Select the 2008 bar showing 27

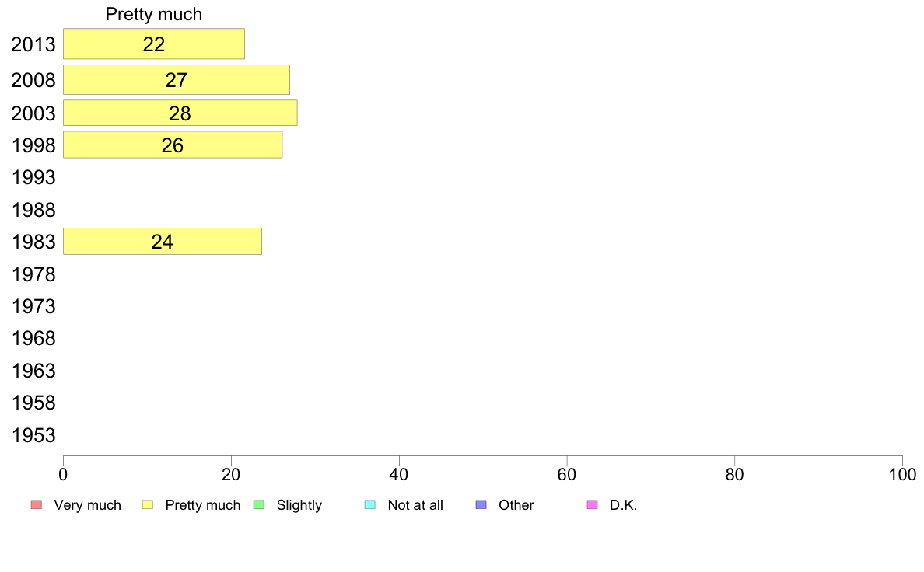tap(177, 79)
